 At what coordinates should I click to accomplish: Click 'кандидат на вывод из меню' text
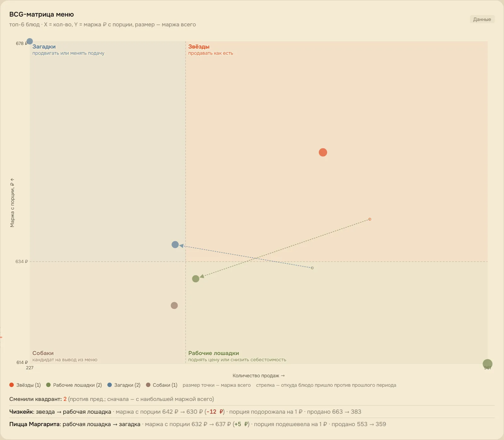[65, 360]
